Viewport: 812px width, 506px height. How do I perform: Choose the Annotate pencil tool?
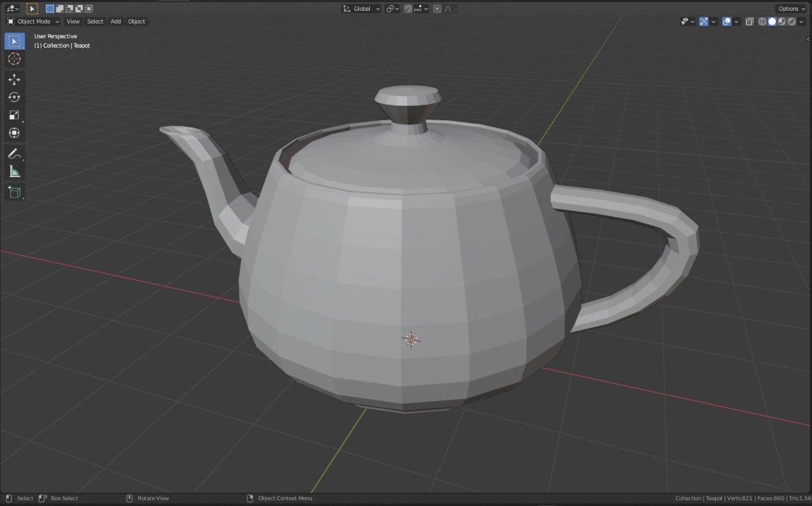pyautogui.click(x=15, y=154)
